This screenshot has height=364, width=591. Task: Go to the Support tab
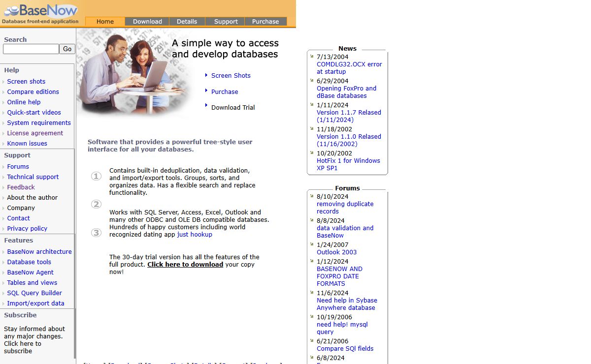pyautogui.click(x=226, y=21)
